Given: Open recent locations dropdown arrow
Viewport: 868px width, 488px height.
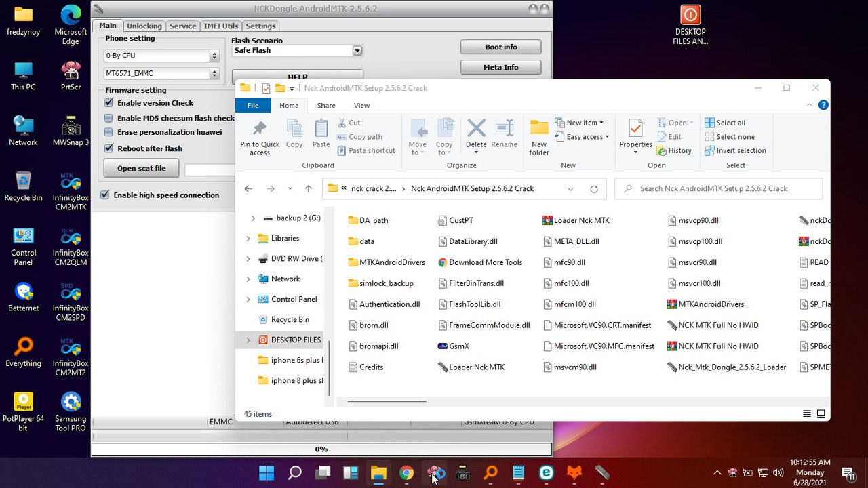Looking at the screenshot, I should 290,189.
